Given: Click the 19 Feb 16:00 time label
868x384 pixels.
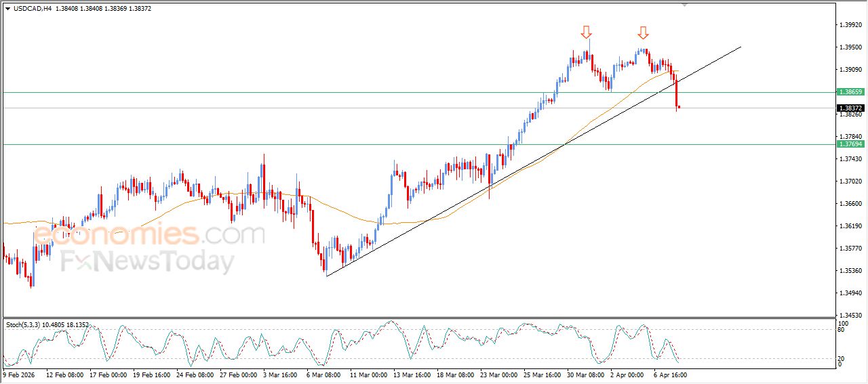Looking at the screenshot, I should [151, 374].
